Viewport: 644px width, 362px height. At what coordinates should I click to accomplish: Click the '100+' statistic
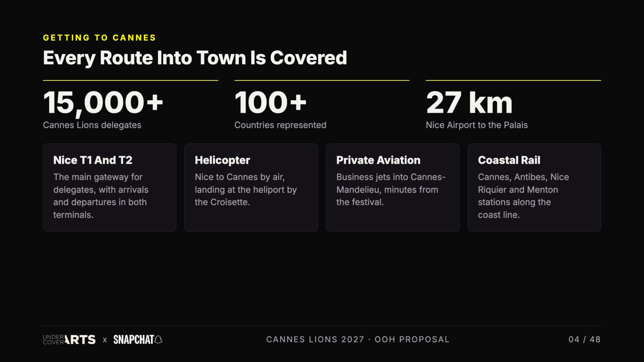[x=270, y=103]
